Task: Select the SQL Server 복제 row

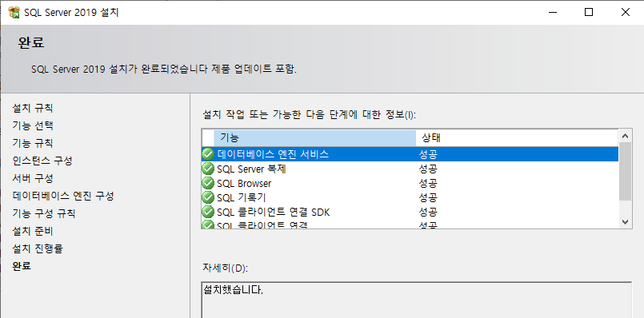Action: tap(410, 169)
